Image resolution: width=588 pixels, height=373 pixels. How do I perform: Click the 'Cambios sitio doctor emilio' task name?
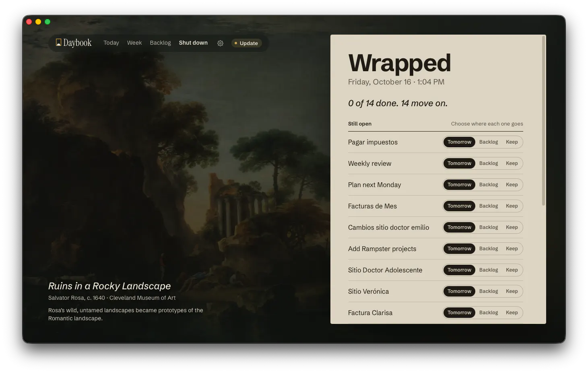pyautogui.click(x=388, y=227)
